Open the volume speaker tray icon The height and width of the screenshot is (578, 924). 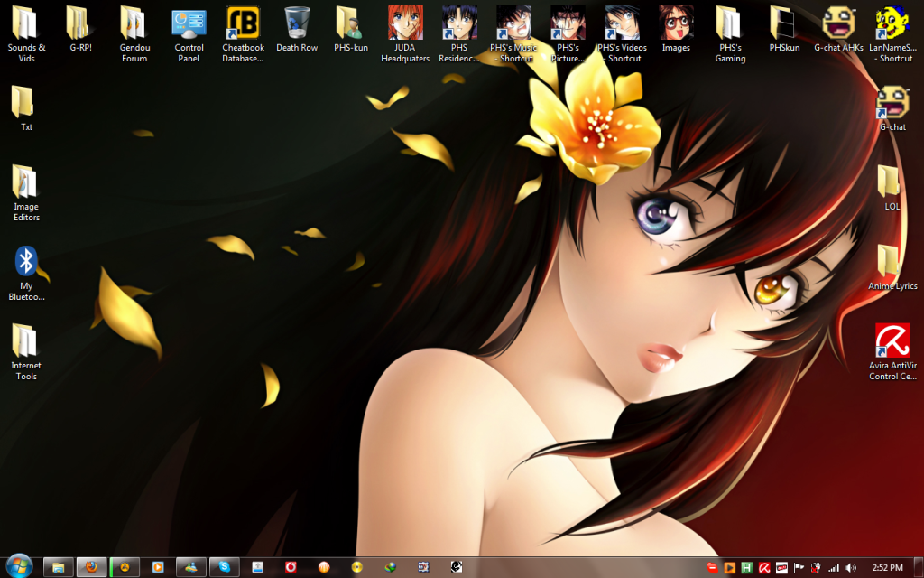point(851,568)
